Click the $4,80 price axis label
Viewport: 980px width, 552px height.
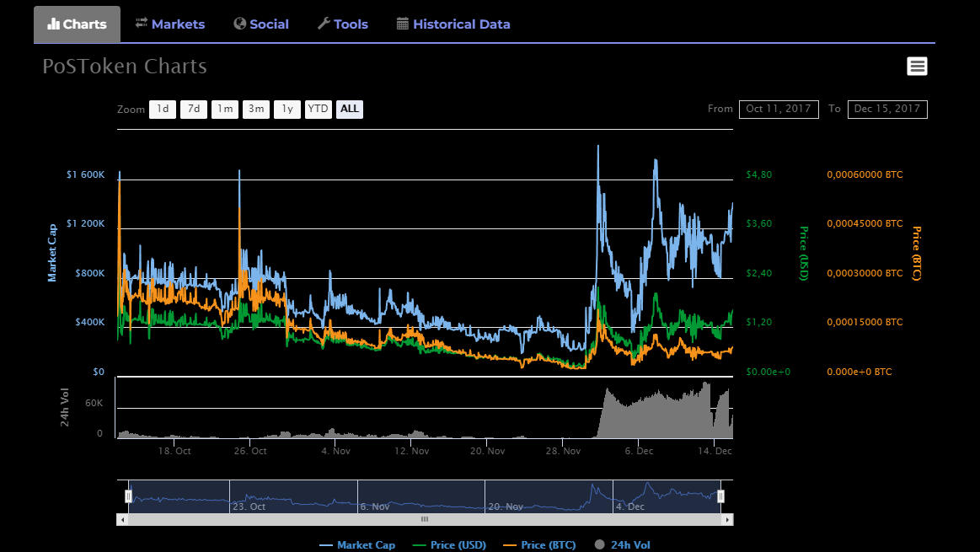pyautogui.click(x=758, y=174)
